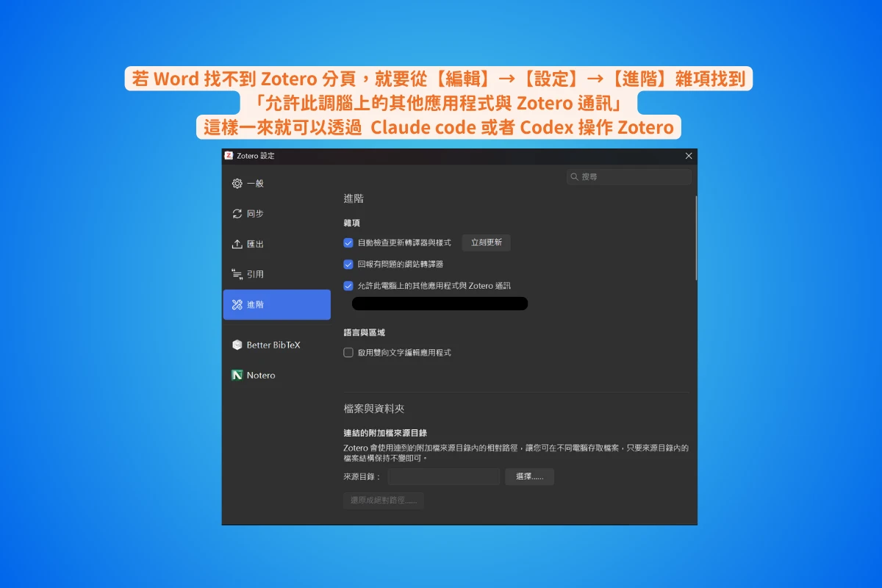Click the 進階 page heading
Viewport: 882px width, 588px height.
tap(354, 198)
